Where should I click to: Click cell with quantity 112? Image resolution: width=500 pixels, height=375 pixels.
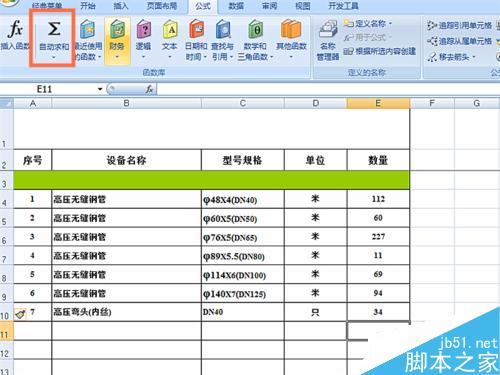378,199
